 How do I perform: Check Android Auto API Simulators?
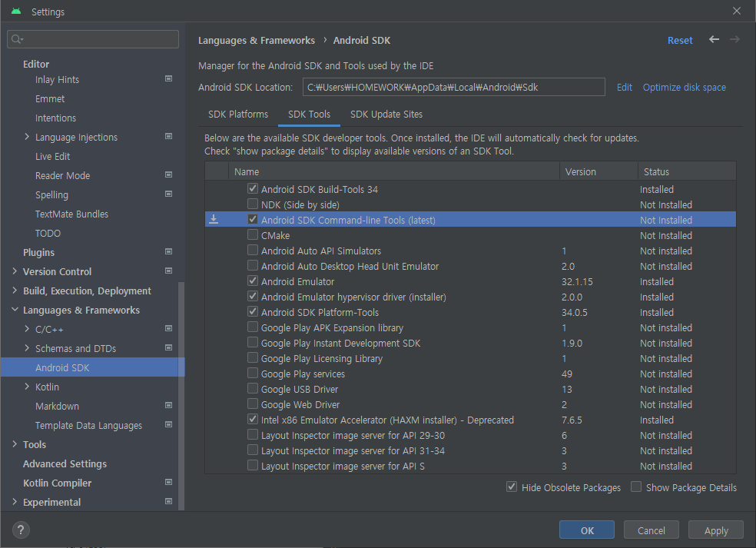[x=253, y=251]
